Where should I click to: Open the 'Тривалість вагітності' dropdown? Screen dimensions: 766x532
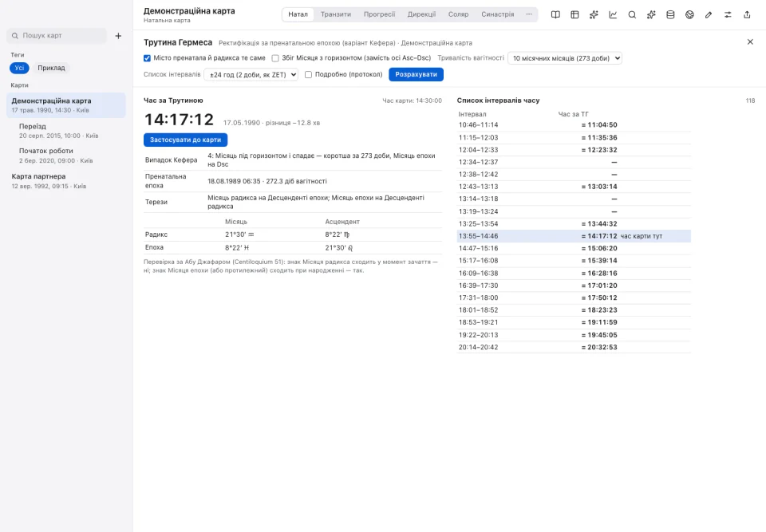(x=565, y=58)
